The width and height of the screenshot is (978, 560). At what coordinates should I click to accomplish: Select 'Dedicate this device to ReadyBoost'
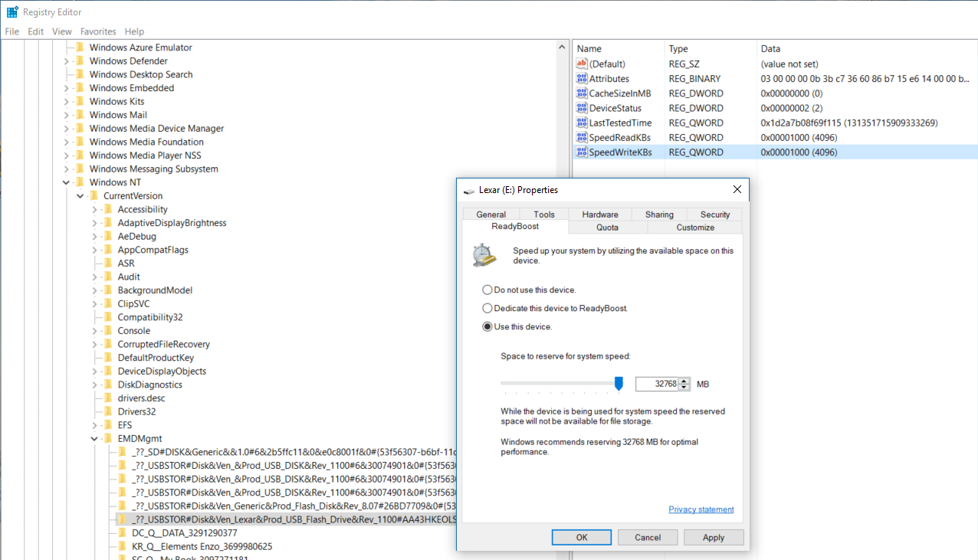487,309
